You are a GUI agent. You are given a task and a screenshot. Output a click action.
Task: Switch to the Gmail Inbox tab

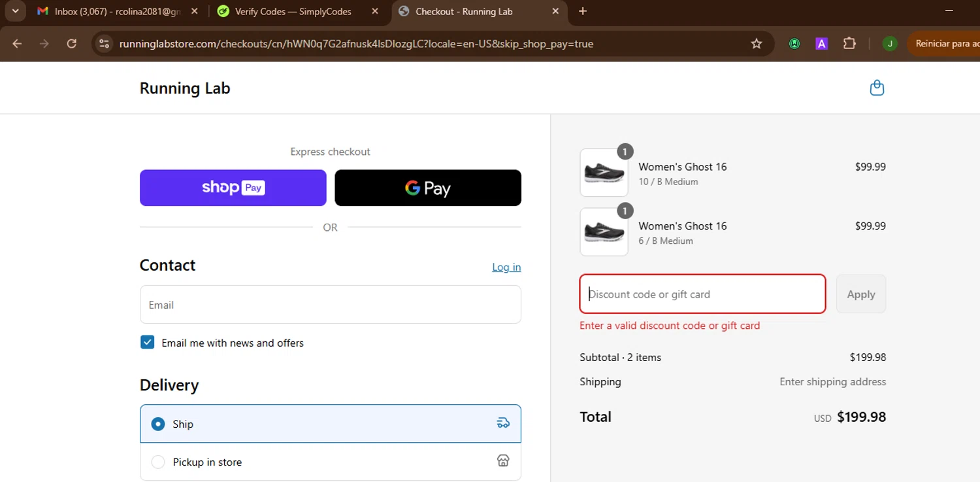(118, 11)
